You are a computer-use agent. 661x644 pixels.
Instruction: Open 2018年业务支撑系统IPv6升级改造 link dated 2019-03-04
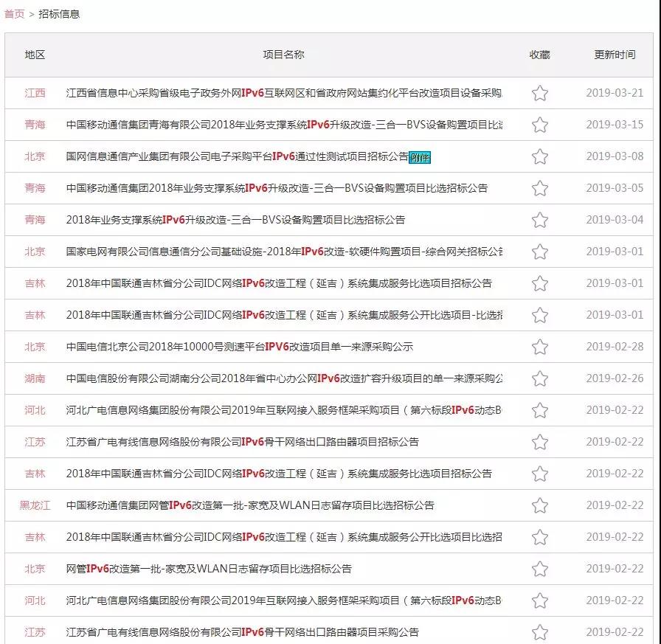point(235,220)
